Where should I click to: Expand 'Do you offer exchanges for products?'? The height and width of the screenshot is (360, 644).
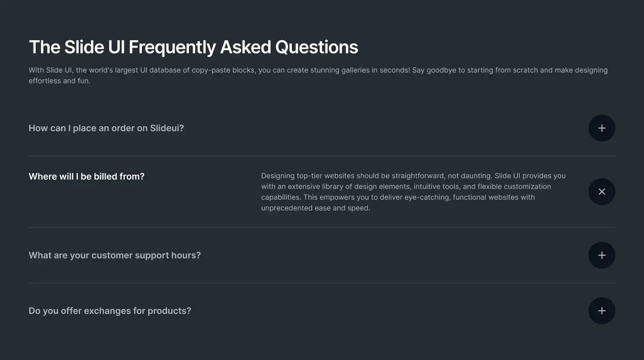click(110, 311)
